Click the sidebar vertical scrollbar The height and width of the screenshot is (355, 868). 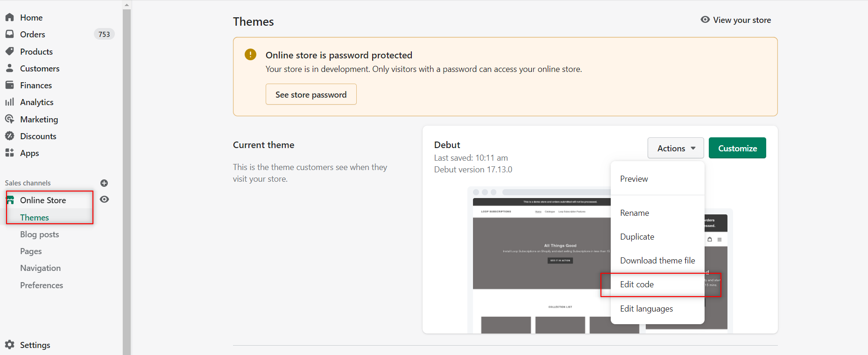127,182
